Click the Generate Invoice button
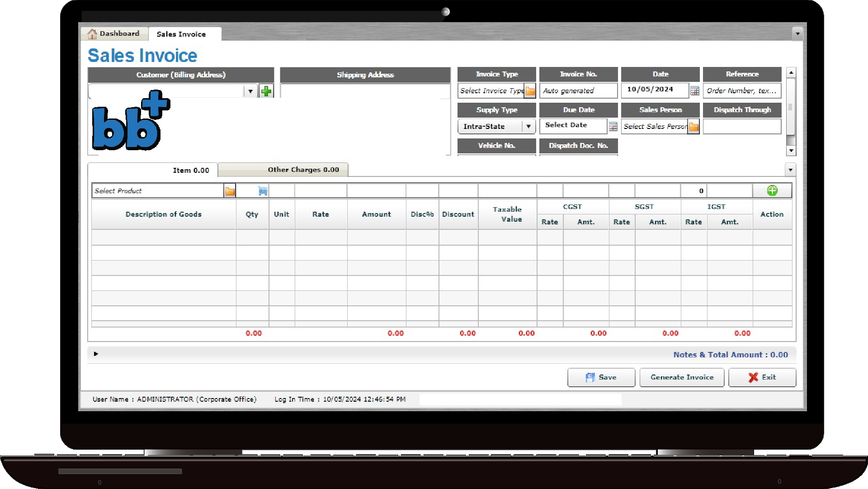Viewport: 868px width, 489px height. 682,377
